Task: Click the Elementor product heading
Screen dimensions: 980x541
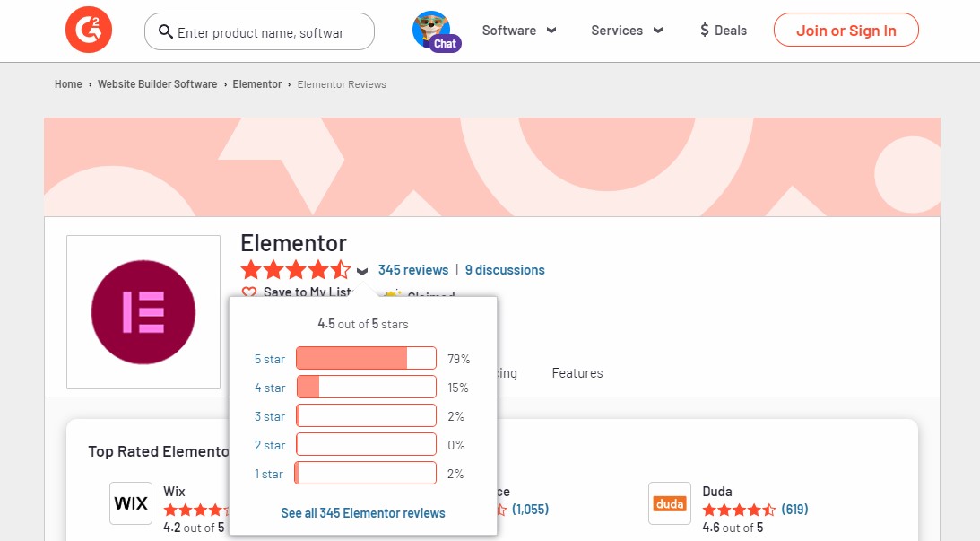Action: pyautogui.click(x=293, y=242)
